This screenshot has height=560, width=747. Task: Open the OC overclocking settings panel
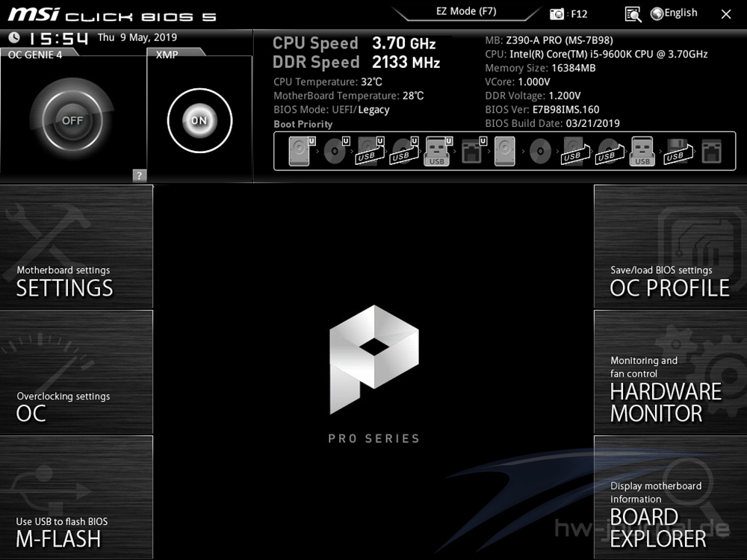[x=76, y=372]
